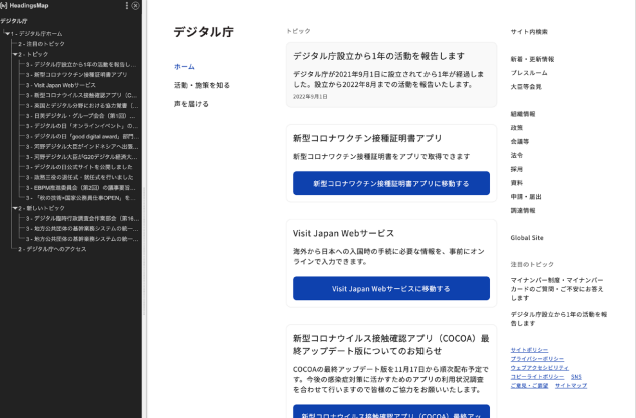Image resolution: width=636 pixels, height=418 pixels.
Task: Open プレスルーム link
Action: coord(529,73)
